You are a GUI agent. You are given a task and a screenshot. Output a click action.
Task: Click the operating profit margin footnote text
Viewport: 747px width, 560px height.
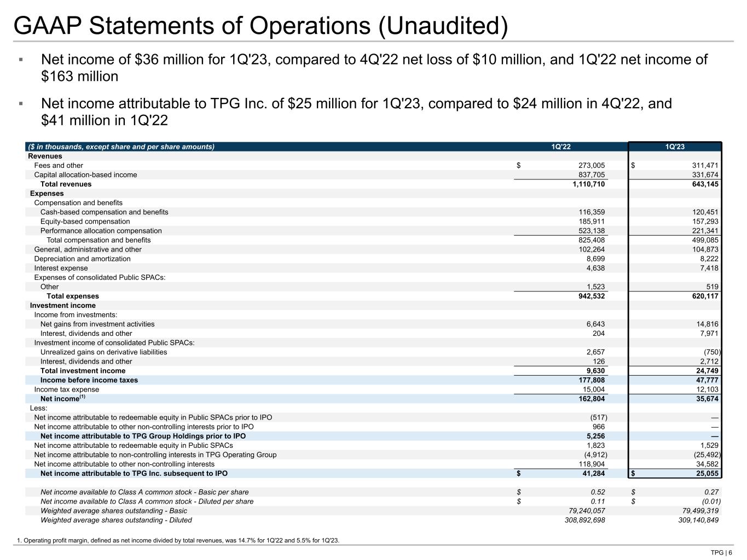point(178,541)
